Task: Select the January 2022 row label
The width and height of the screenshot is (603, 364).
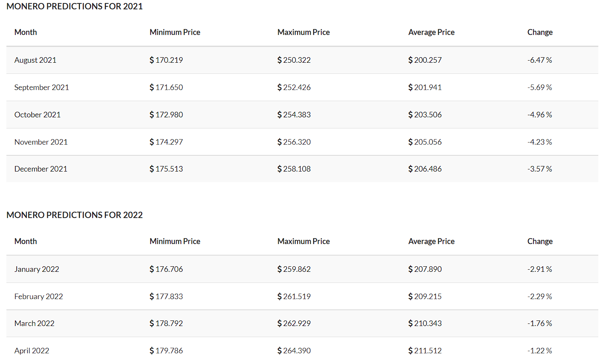Action: [x=37, y=269]
